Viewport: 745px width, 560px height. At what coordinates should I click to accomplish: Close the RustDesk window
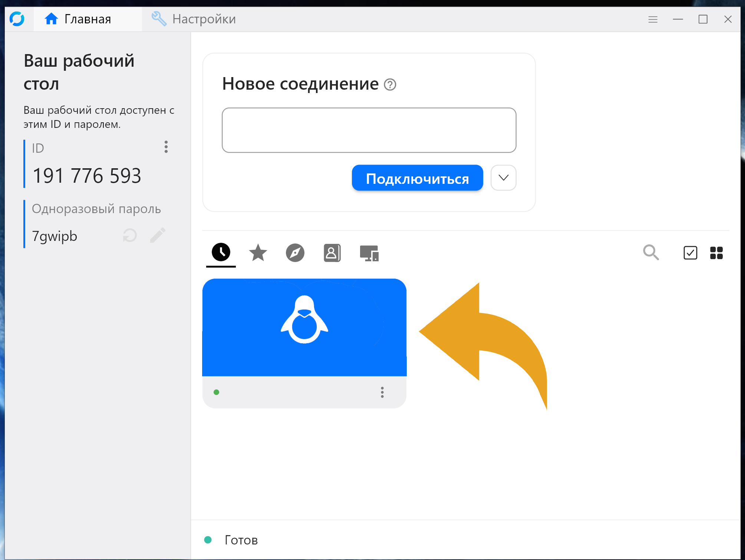[728, 19]
